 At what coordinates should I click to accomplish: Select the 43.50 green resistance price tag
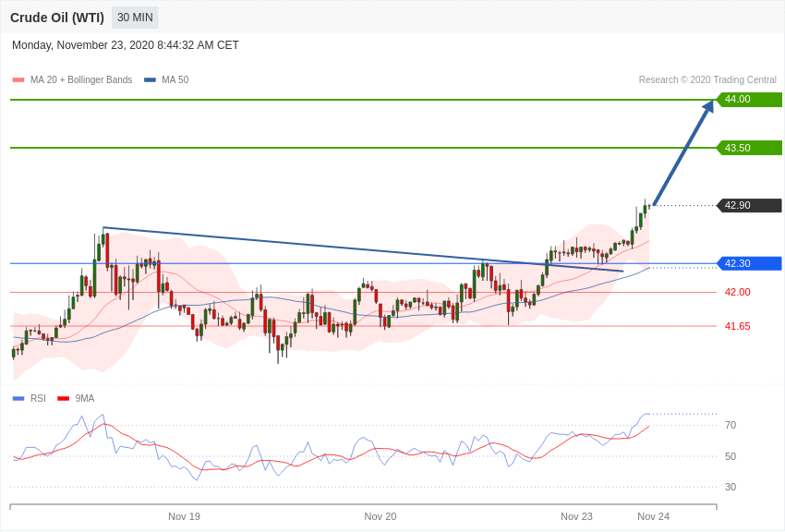click(x=749, y=148)
